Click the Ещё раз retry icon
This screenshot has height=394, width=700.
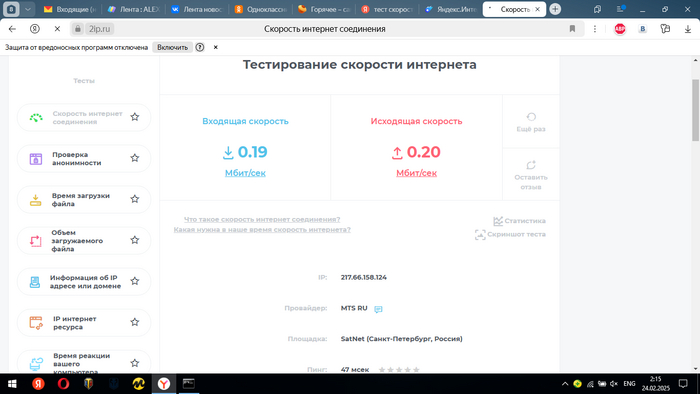point(531,117)
